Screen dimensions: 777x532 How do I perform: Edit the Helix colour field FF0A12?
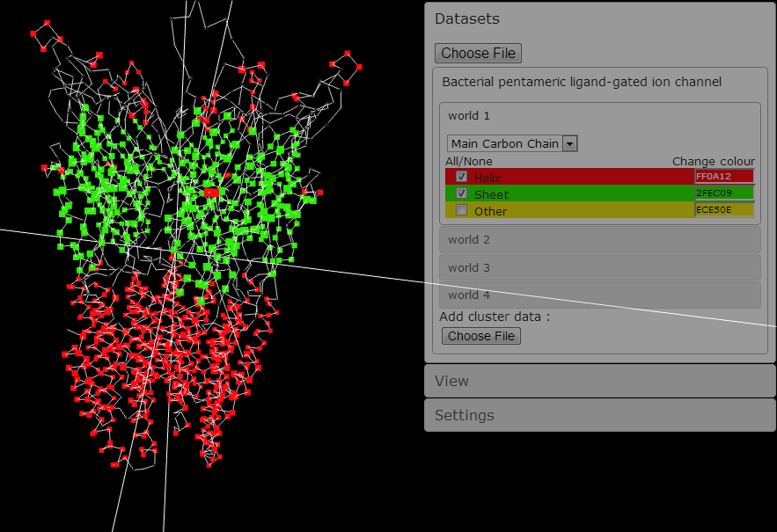(x=723, y=177)
